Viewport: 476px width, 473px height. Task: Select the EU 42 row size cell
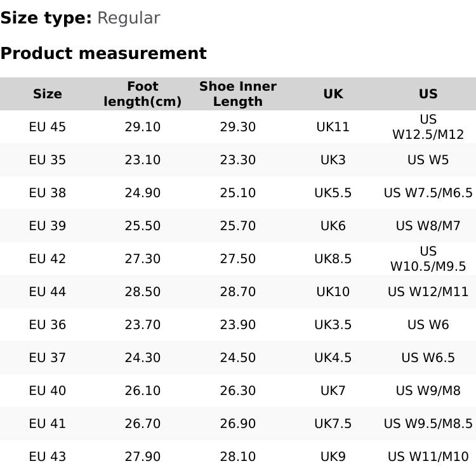(x=48, y=259)
